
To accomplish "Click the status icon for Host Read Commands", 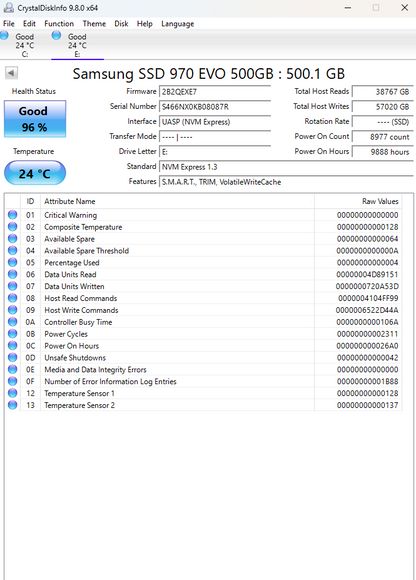I will point(13,298).
